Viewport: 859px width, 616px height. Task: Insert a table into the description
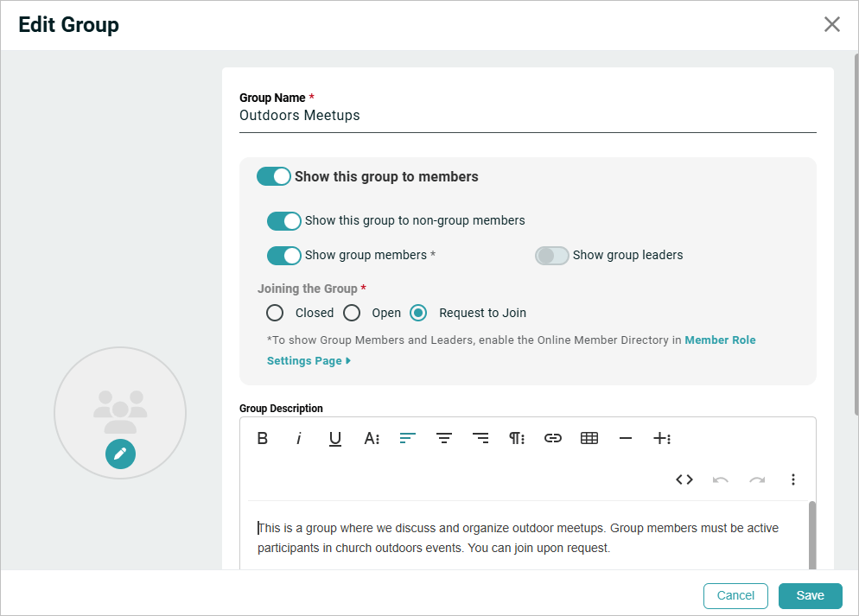589,438
